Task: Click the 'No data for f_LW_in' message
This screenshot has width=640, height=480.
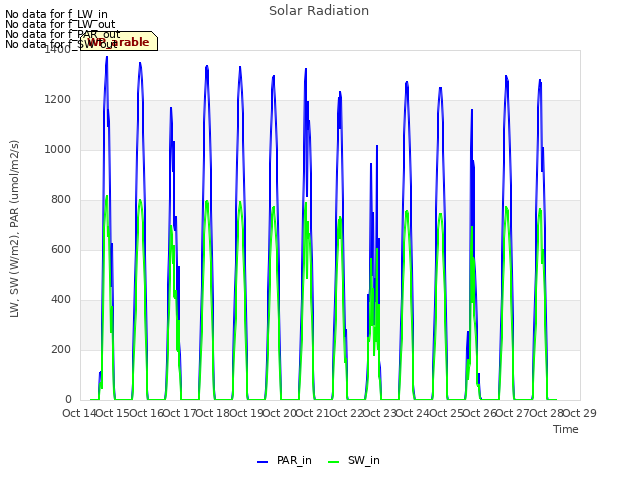Action: pyautogui.click(x=56, y=15)
